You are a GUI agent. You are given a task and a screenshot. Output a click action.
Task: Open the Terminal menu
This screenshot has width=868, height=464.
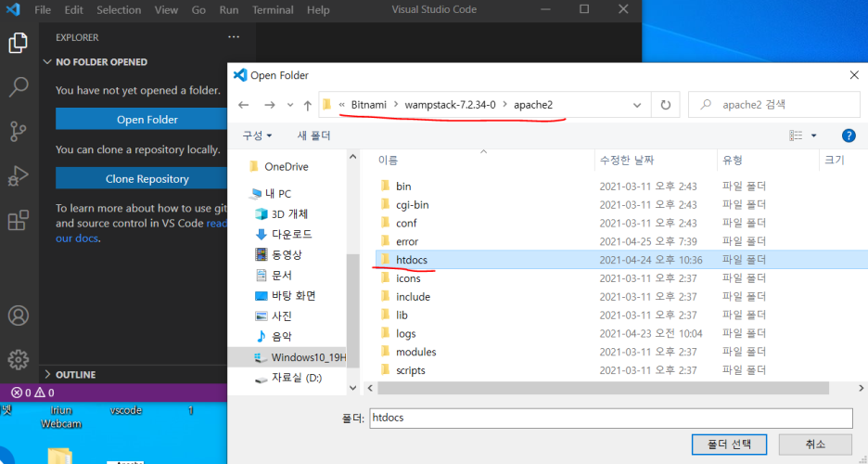273,10
